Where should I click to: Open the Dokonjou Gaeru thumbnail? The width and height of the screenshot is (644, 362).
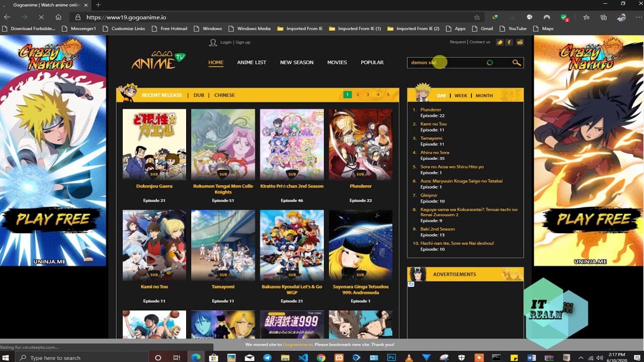click(154, 144)
